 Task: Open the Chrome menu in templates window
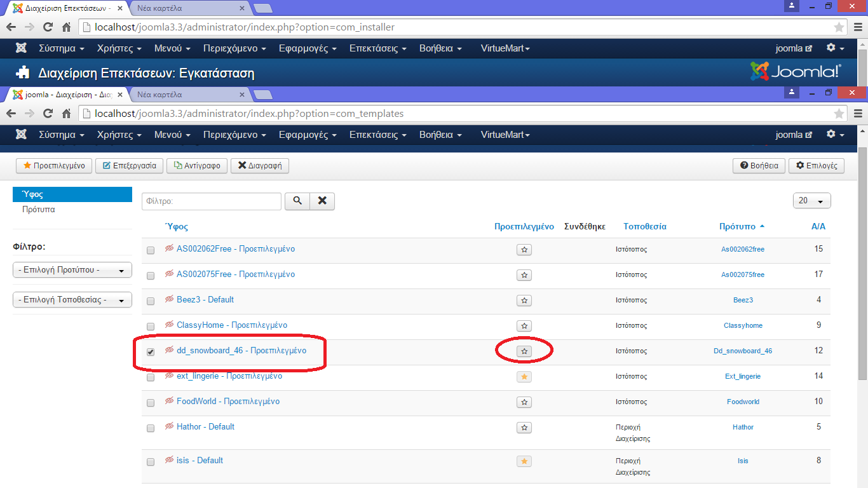click(x=858, y=114)
